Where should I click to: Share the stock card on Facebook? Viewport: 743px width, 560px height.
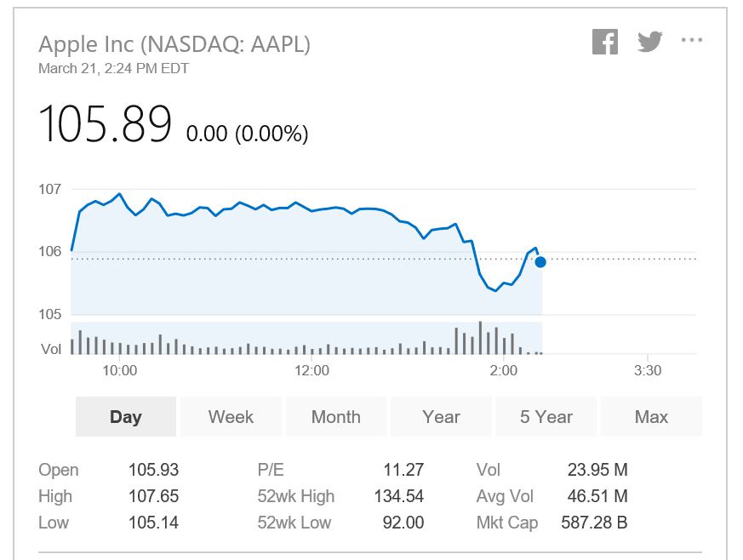click(605, 42)
